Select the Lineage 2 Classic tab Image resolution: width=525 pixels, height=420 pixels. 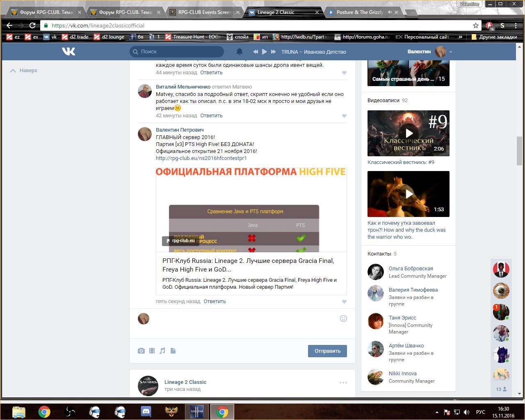283,12
